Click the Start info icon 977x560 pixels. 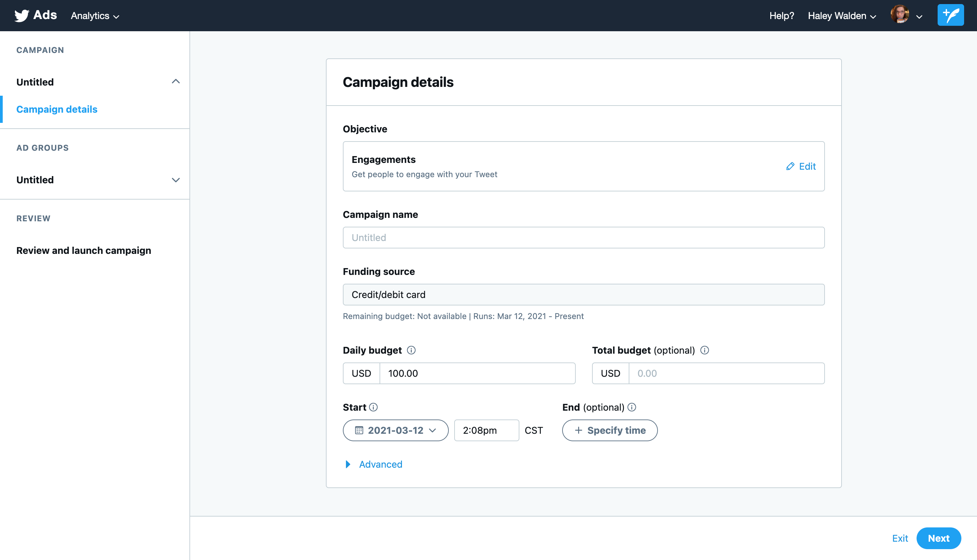tap(373, 407)
